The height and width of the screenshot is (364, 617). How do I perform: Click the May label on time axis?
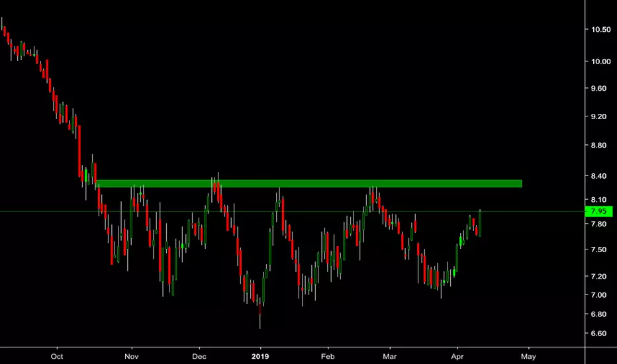528,357
